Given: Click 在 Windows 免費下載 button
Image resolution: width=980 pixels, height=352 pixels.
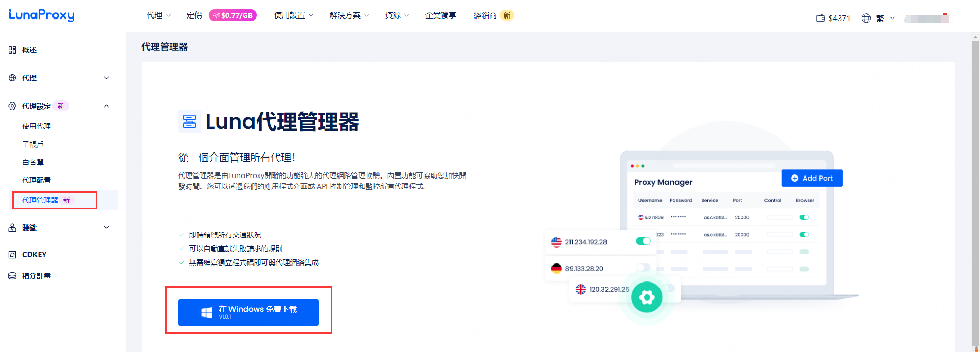Looking at the screenshot, I should (x=248, y=312).
